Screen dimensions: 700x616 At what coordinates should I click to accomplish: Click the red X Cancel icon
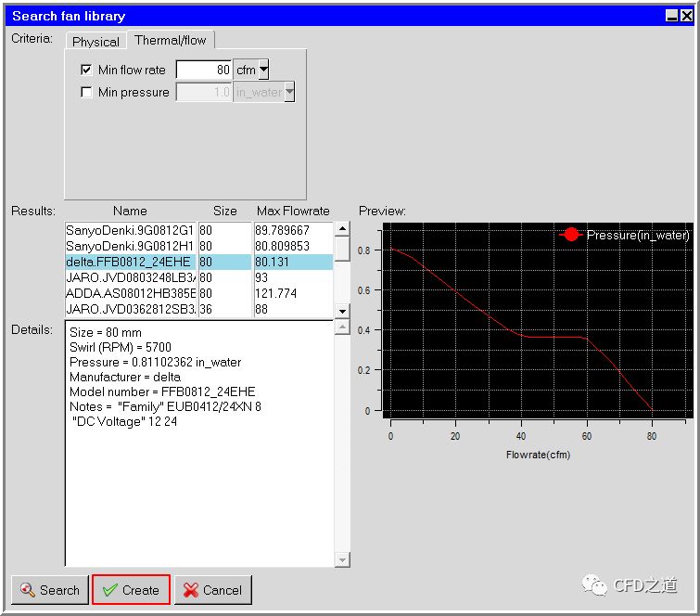(x=191, y=590)
